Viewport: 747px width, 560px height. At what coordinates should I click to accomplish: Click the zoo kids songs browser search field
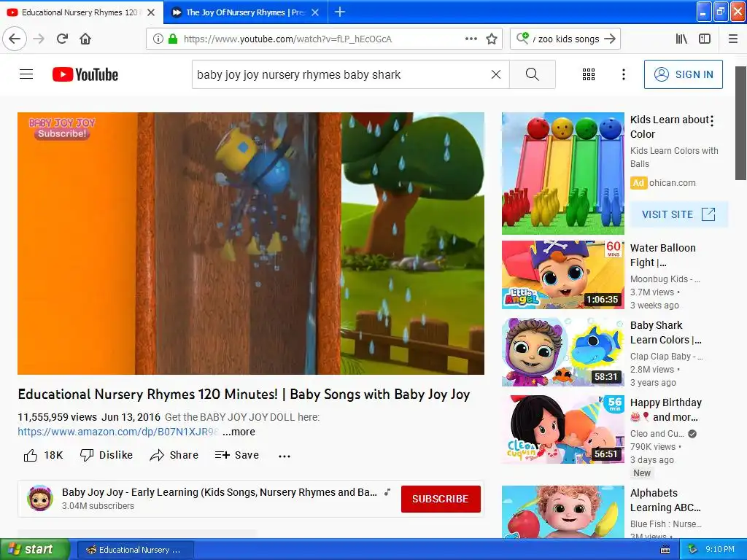567,39
